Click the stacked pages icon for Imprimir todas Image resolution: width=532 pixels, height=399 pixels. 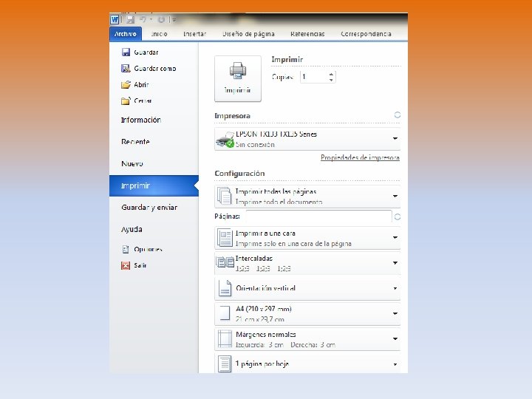coord(225,196)
